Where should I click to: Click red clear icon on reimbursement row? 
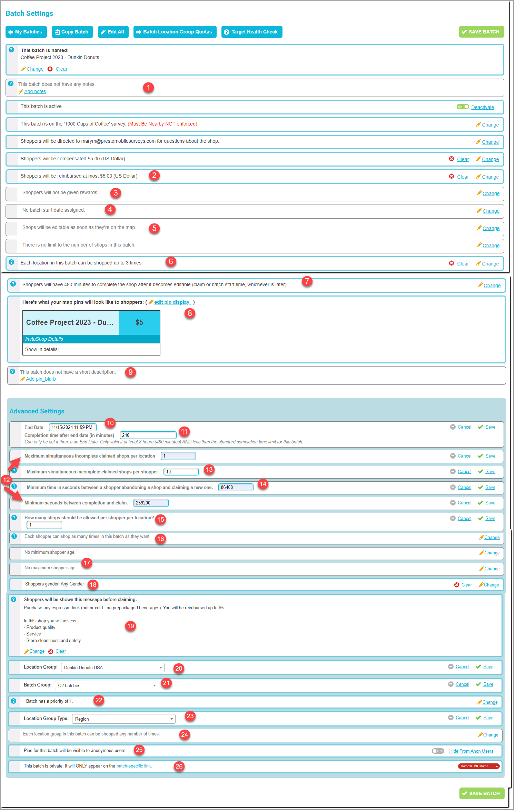tap(451, 176)
